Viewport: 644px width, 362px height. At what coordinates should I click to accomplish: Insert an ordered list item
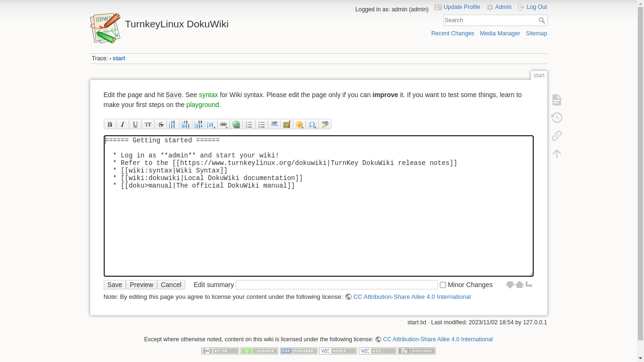[x=249, y=124]
